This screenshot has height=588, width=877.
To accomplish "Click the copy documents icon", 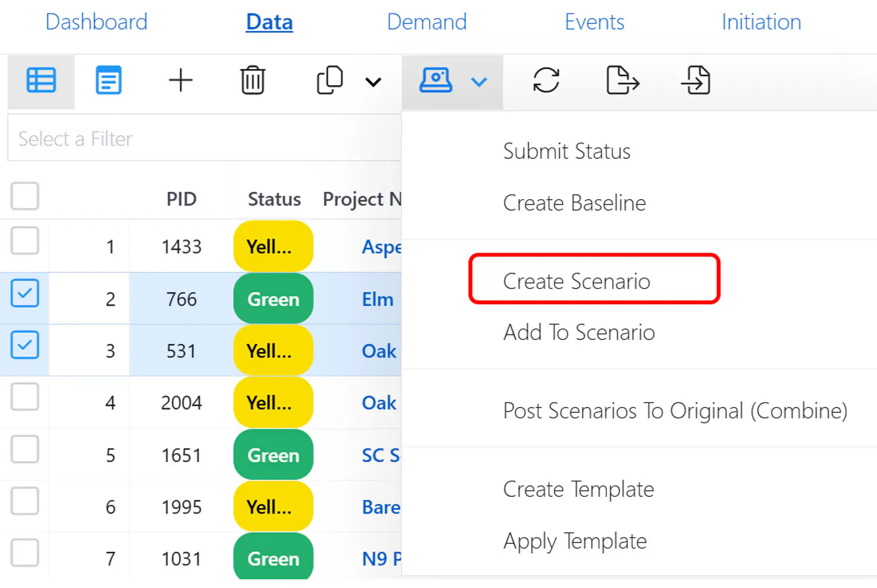I will (x=329, y=80).
